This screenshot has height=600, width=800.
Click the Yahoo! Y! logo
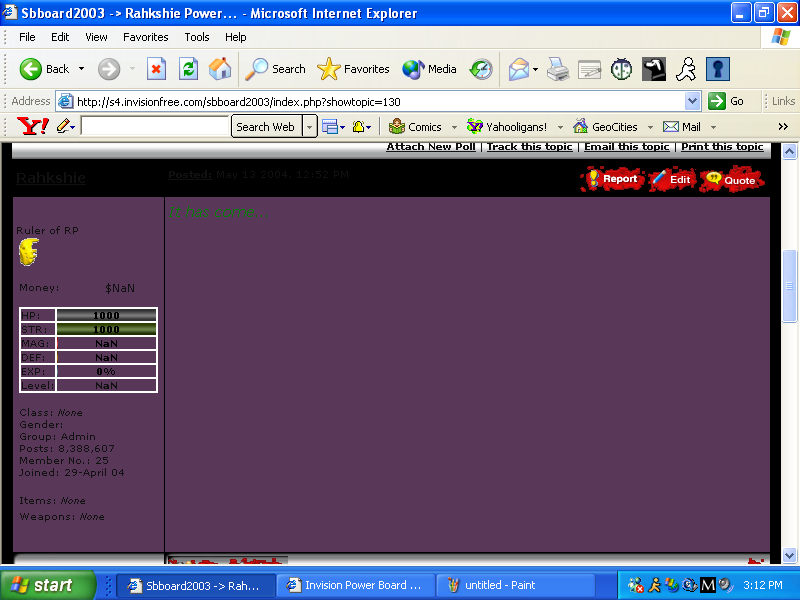pos(33,126)
